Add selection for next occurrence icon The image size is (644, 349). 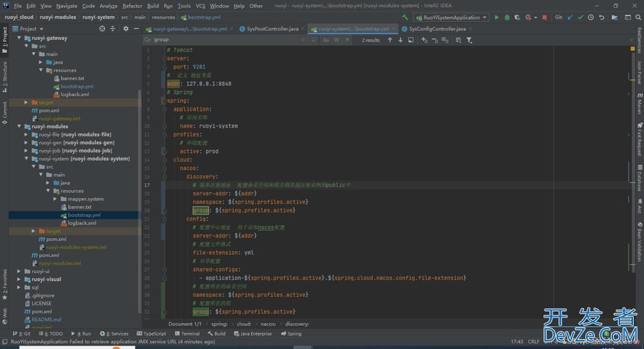[x=424, y=40]
